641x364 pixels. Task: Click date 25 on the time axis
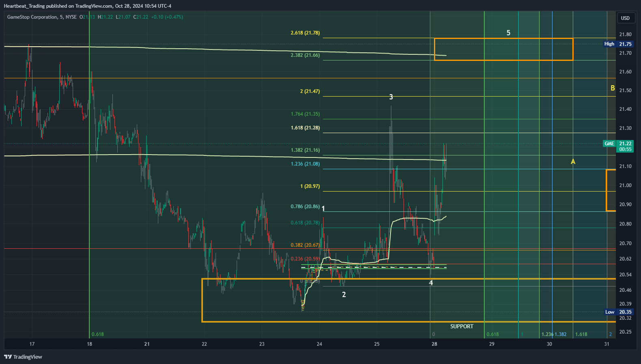(377, 344)
